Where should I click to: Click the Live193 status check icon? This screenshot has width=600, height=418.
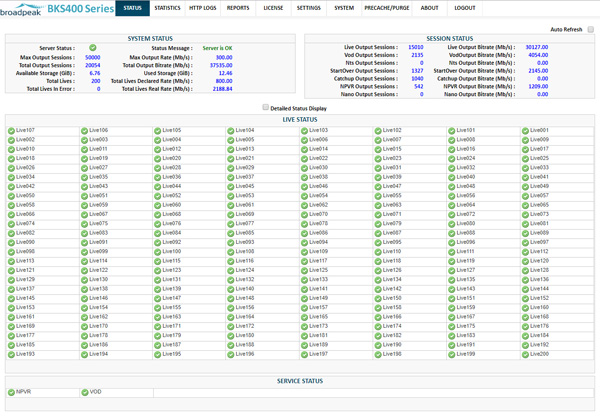(x=11, y=354)
